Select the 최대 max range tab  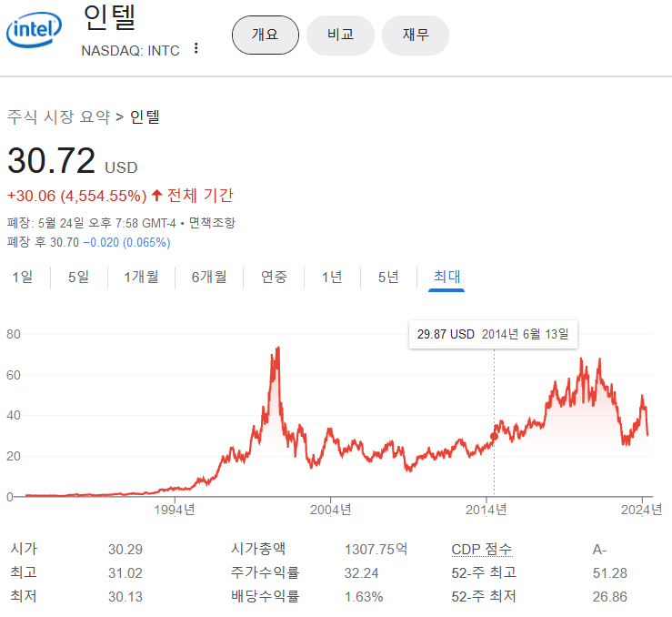pyautogui.click(x=446, y=277)
